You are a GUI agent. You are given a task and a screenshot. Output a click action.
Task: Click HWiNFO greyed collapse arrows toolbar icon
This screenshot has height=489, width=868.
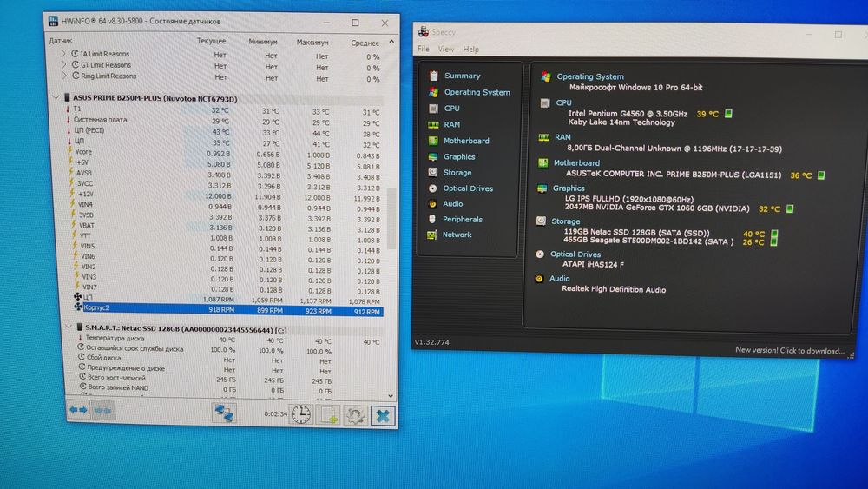coord(103,410)
